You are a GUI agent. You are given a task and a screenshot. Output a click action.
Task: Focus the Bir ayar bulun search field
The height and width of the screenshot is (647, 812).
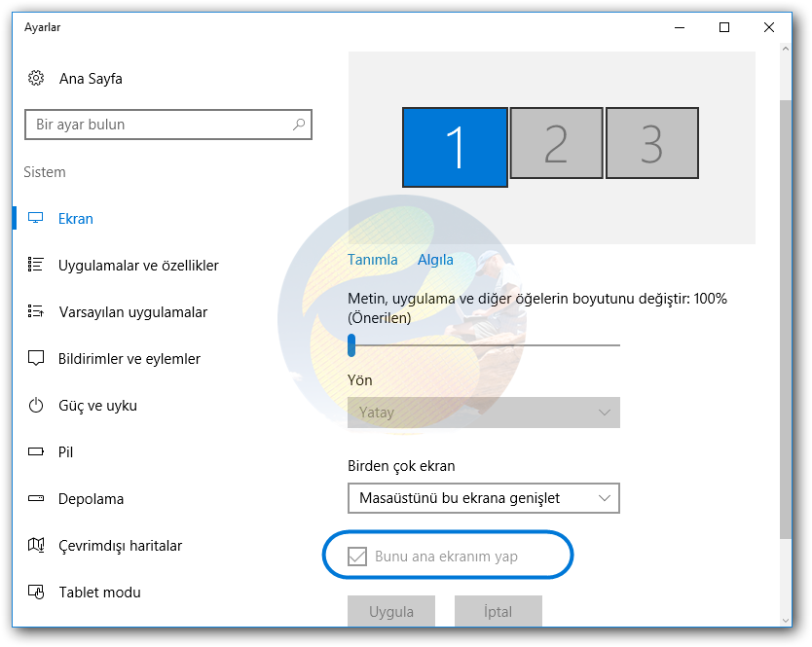pyautogui.click(x=168, y=125)
